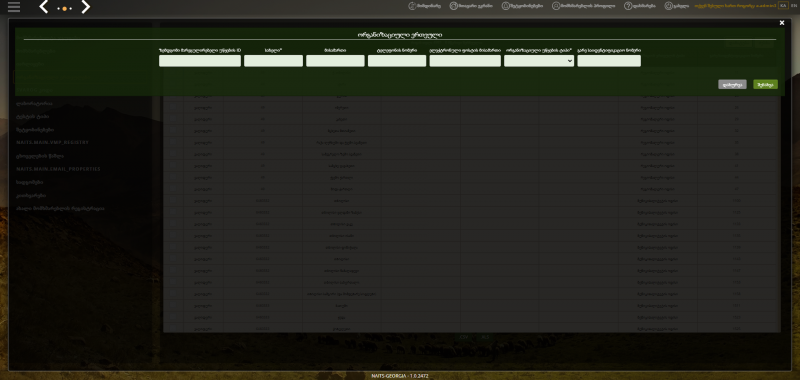Focus the სახელი (name) input field
Screen dimensions: 800x380
[273, 61]
